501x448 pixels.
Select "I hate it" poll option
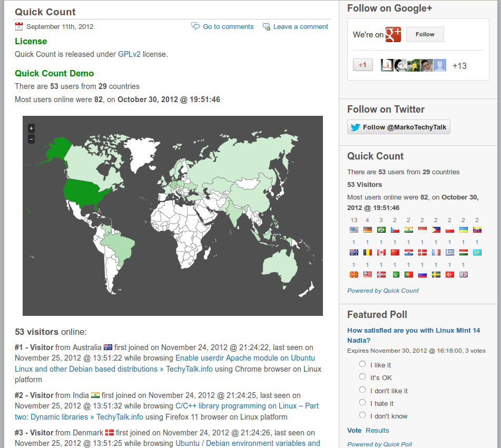coord(362,403)
